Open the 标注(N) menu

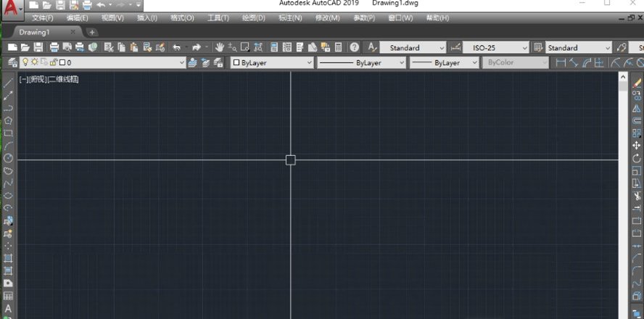click(290, 18)
